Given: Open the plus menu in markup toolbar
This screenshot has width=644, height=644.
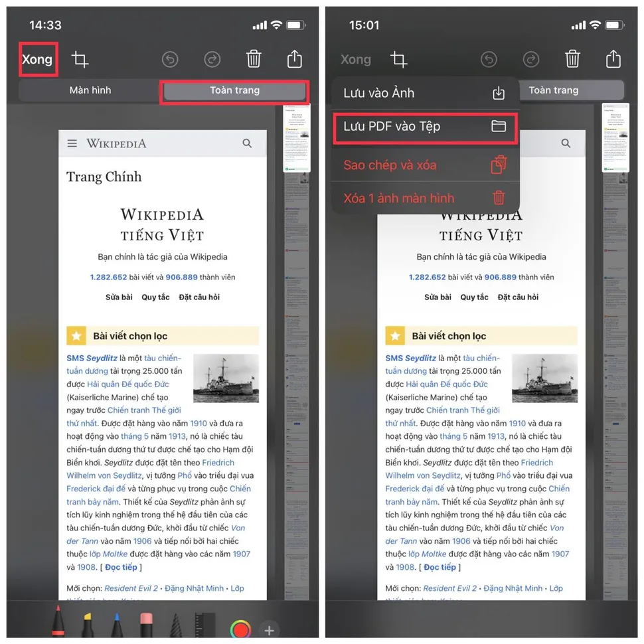Looking at the screenshot, I should point(269,630).
